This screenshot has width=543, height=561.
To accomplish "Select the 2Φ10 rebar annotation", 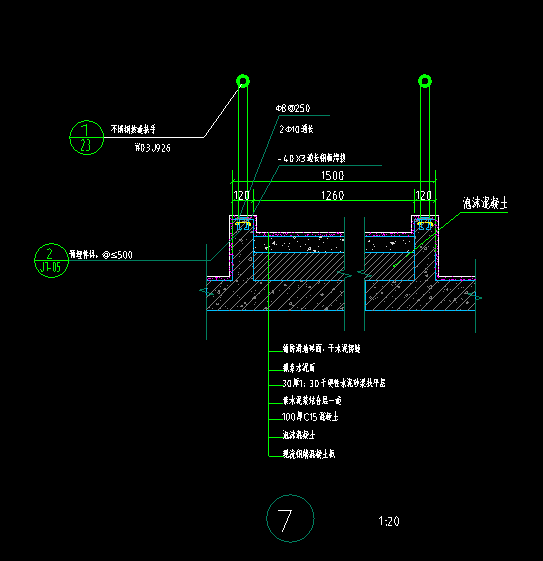I will click(296, 129).
